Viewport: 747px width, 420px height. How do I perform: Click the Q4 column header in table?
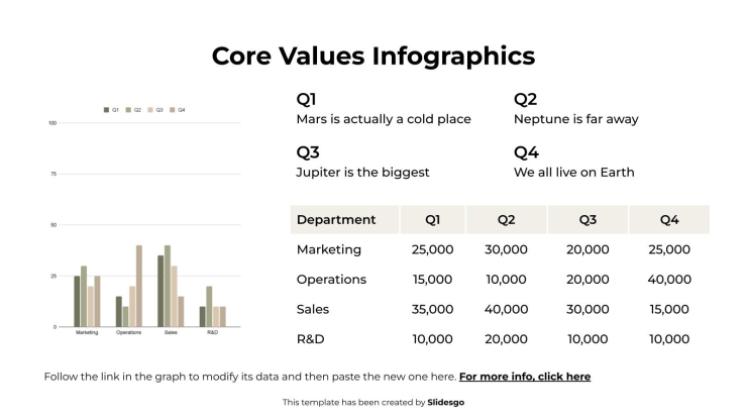click(x=669, y=220)
